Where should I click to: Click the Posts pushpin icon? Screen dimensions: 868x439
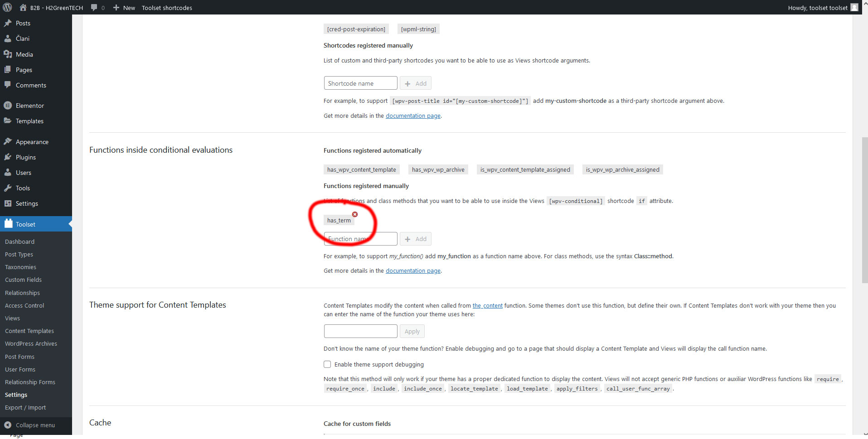point(8,23)
